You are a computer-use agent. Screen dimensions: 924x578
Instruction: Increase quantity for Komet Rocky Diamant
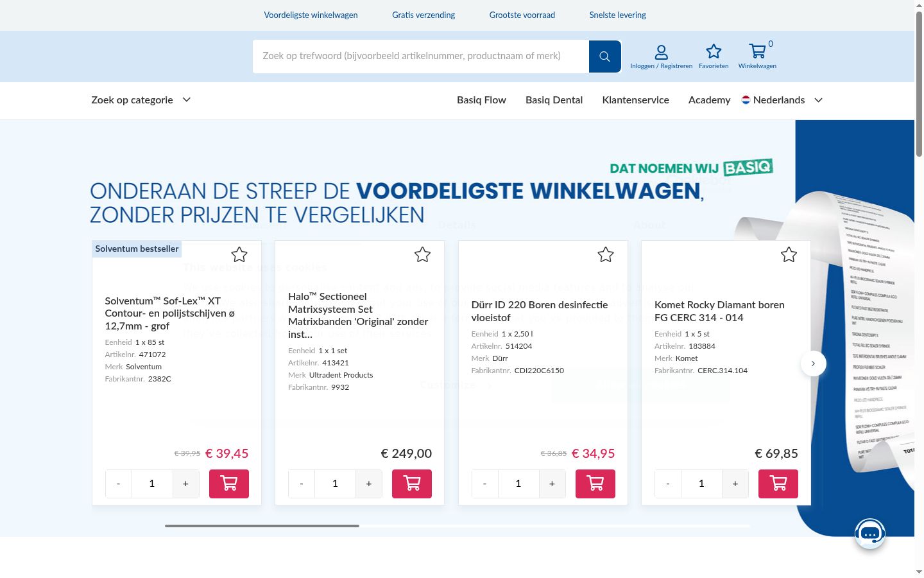pos(735,484)
